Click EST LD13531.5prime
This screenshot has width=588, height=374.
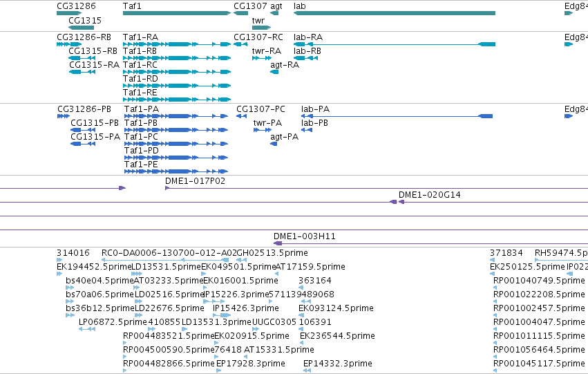pyautogui.click(x=137, y=274)
